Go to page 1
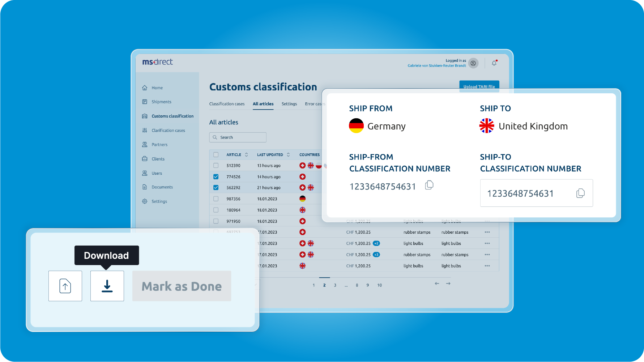Screen dimensions: 644x362 click(314, 285)
